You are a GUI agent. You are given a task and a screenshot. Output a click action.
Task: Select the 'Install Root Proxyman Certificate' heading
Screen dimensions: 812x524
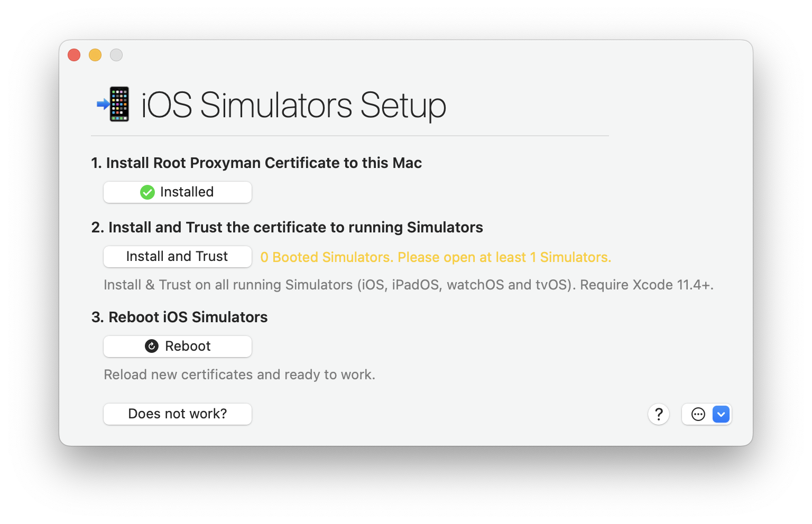pyautogui.click(x=256, y=163)
